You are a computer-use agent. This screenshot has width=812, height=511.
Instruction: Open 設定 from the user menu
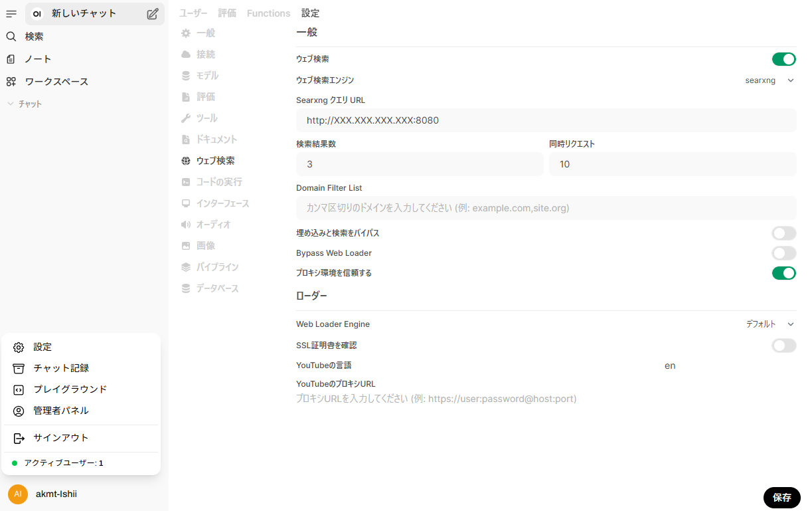coord(81,348)
